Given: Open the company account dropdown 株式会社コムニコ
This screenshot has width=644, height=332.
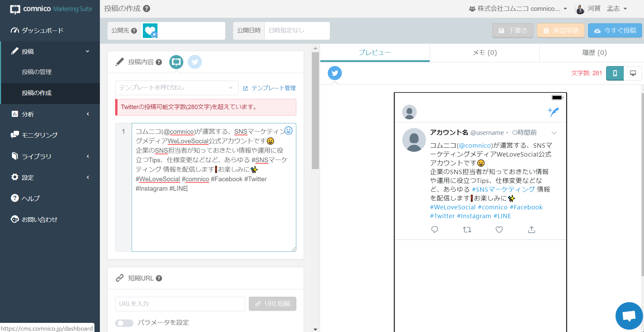Looking at the screenshot, I should pos(518,9).
